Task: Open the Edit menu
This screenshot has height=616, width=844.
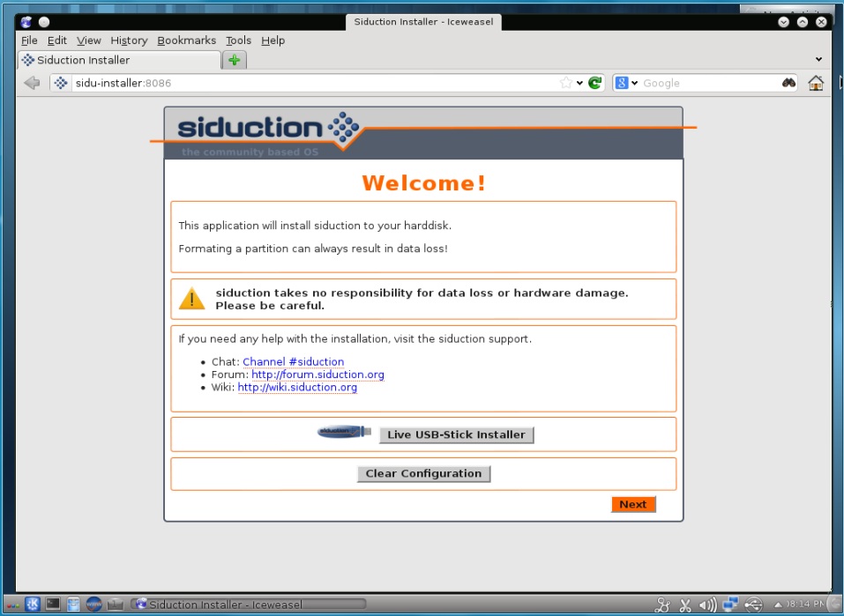Action: coord(57,41)
